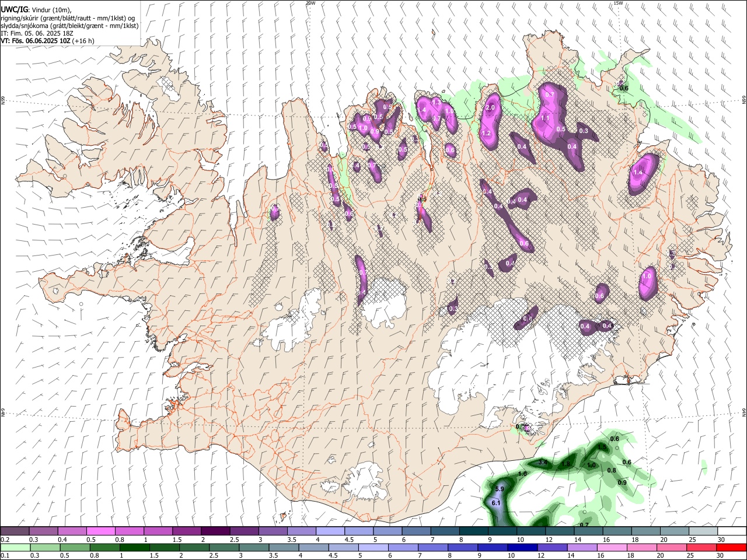Click the '15W' longitude label
The height and width of the screenshot is (560, 747).
[618, 3]
